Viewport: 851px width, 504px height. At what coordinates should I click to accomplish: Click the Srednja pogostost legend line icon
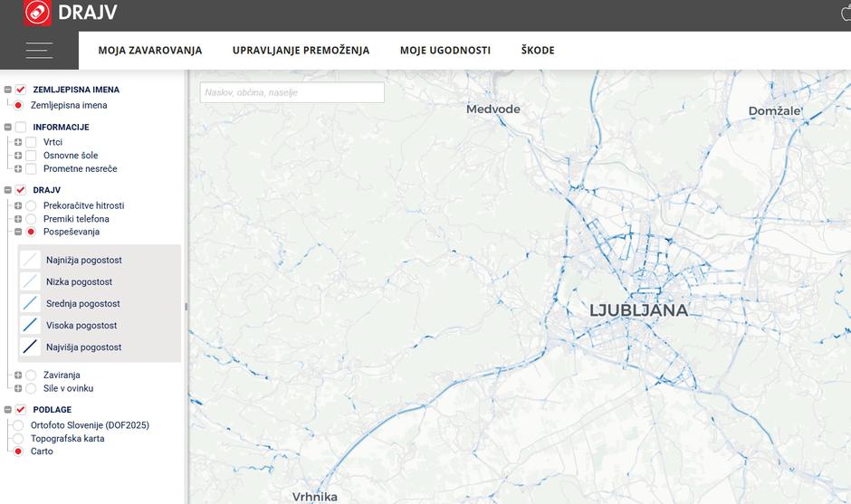(31, 303)
